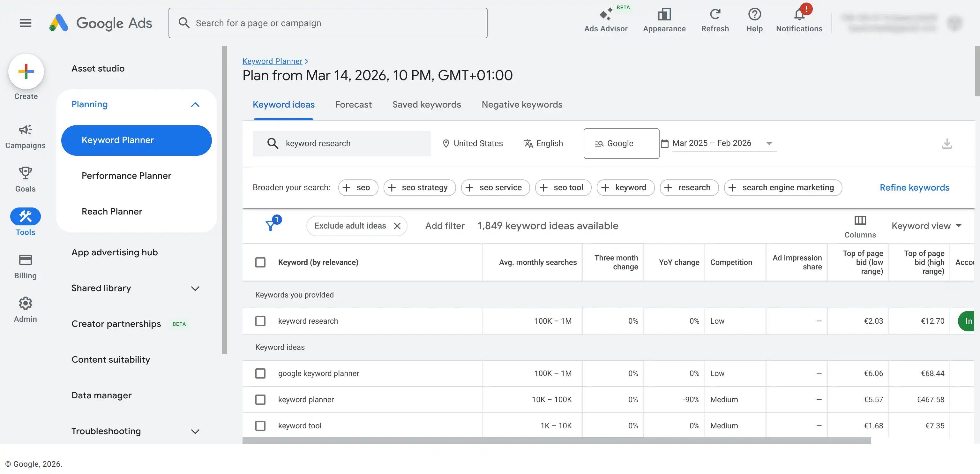Switch to the Forecast tab
This screenshot has height=474, width=980.
pyautogui.click(x=354, y=105)
